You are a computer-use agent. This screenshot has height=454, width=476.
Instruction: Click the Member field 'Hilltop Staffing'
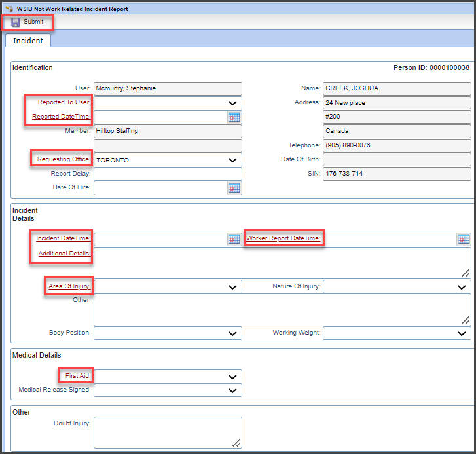[x=168, y=131]
